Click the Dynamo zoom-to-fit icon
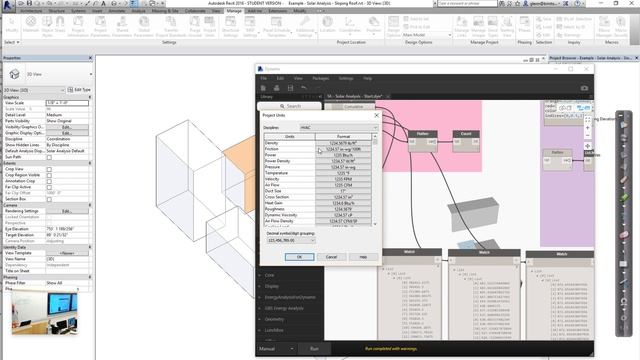640x360 pixels. coord(588,120)
